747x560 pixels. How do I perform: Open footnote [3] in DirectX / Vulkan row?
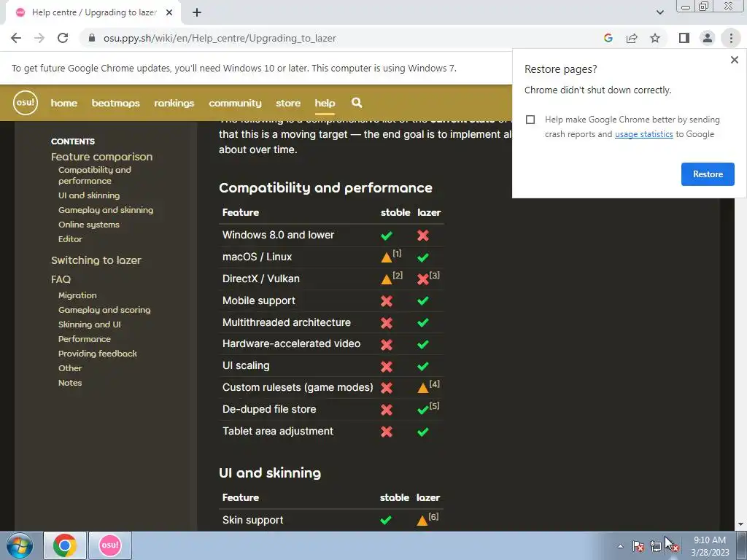(435, 275)
